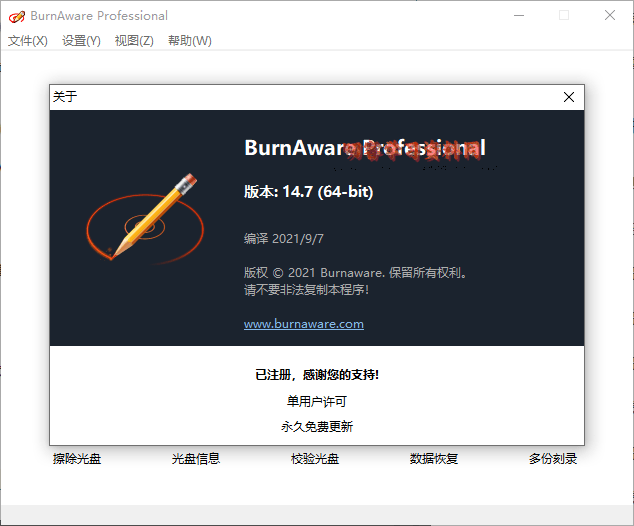The image size is (634, 526).
Task: Visit the www.burnaware.com link
Action: (x=304, y=324)
